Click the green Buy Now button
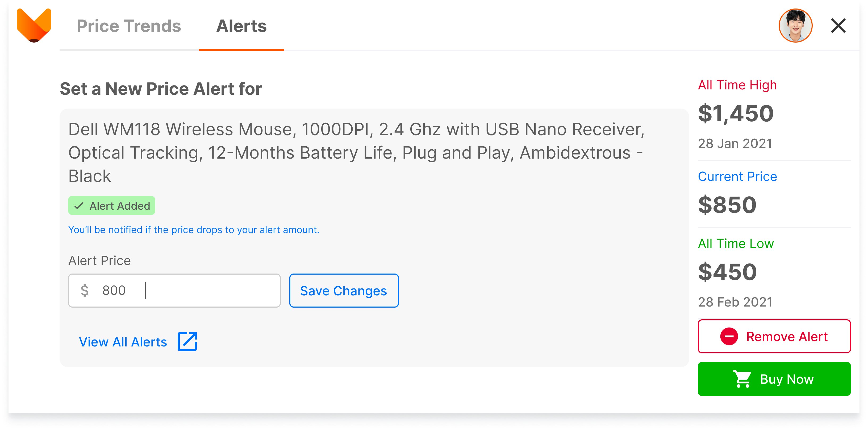 click(x=774, y=379)
